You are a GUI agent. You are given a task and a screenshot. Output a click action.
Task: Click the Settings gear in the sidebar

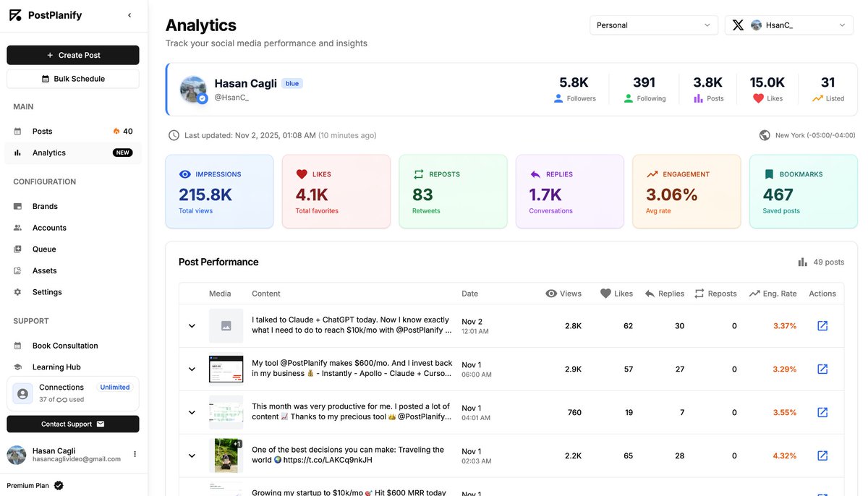point(18,292)
